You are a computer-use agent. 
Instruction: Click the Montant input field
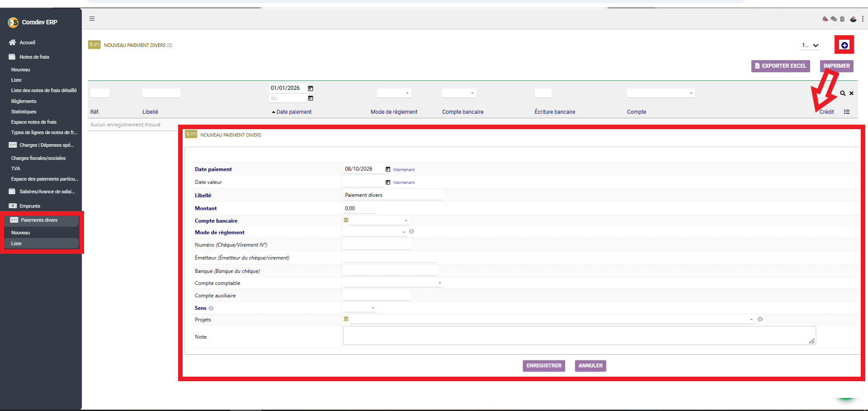point(360,208)
